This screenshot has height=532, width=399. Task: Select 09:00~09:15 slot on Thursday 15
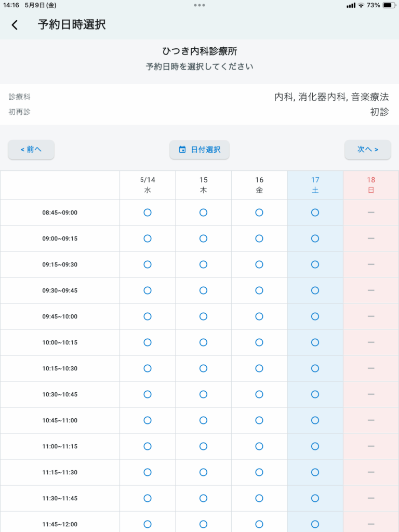203,238
